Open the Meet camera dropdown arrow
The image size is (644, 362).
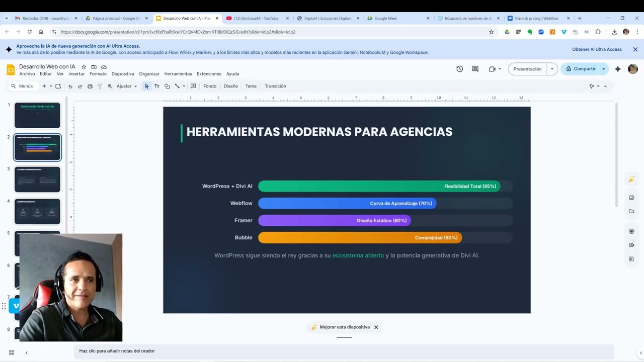pos(500,69)
